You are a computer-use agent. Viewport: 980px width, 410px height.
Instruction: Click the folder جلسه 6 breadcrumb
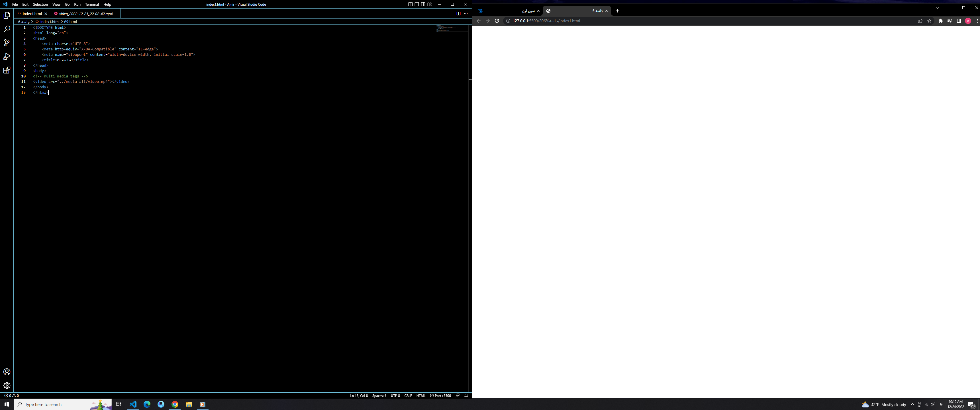[x=24, y=22]
